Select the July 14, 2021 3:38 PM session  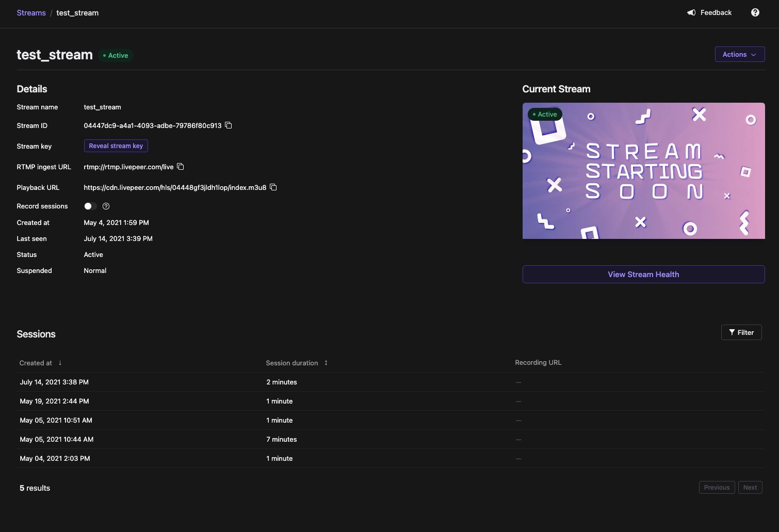coord(391,382)
